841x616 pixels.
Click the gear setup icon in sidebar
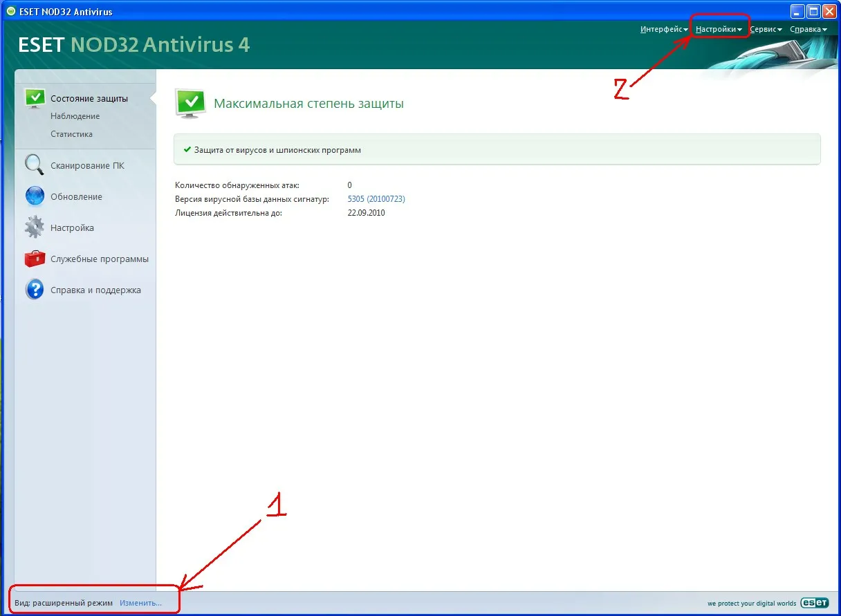[x=35, y=227]
